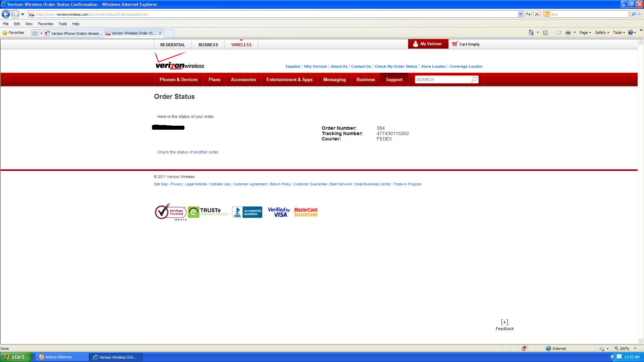Click the blue Help question mark icon

(631, 33)
